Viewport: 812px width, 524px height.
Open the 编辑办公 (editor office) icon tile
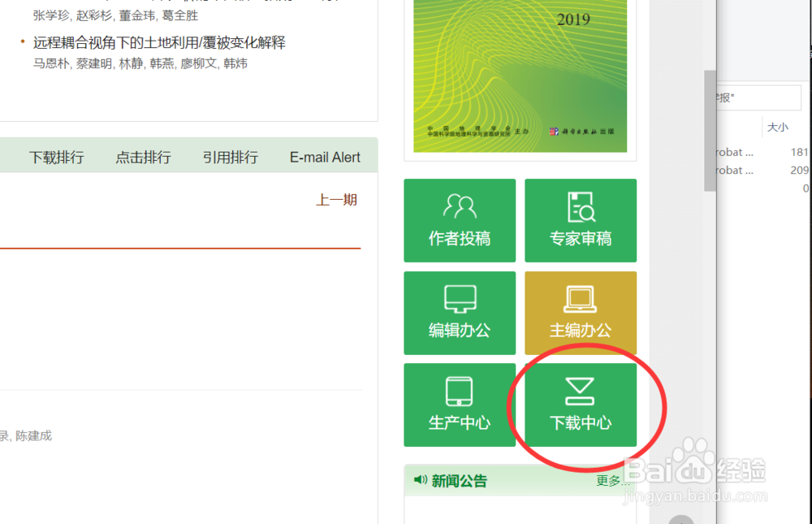tap(460, 313)
